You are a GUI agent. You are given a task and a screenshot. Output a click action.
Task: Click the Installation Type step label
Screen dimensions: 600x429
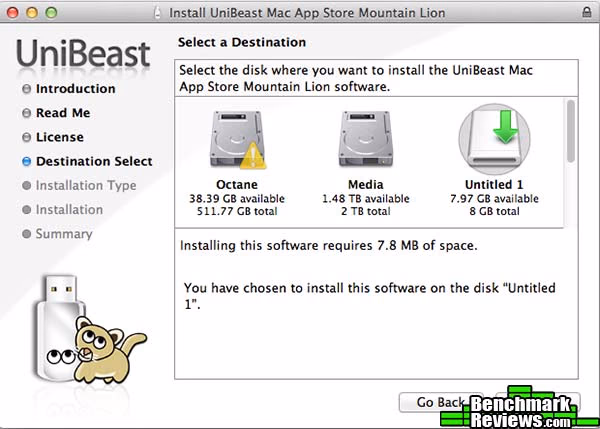(x=86, y=186)
